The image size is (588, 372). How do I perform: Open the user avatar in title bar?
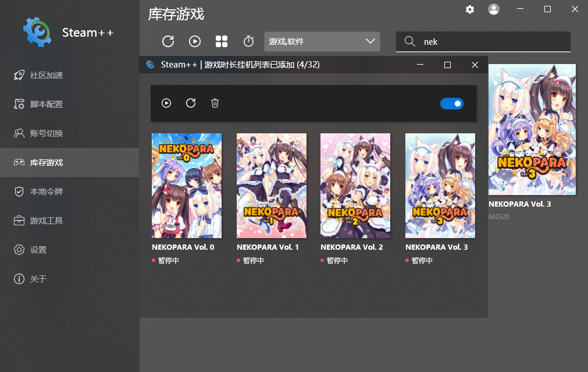[494, 9]
